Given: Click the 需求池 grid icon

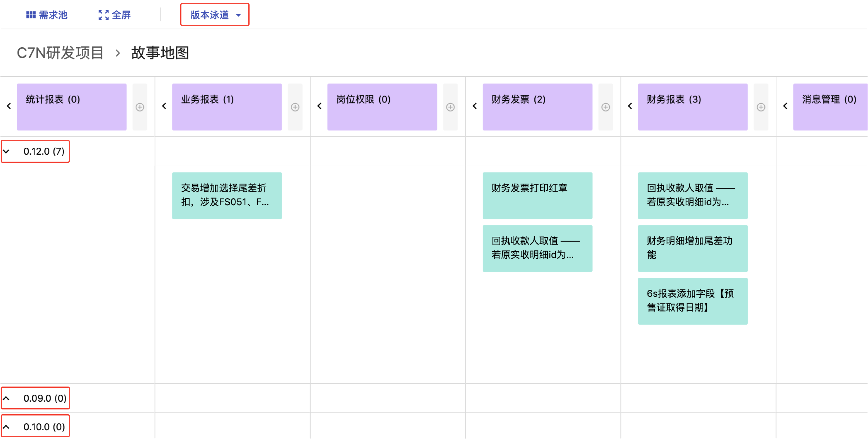Looking at the screenshot, I should 31,15.
